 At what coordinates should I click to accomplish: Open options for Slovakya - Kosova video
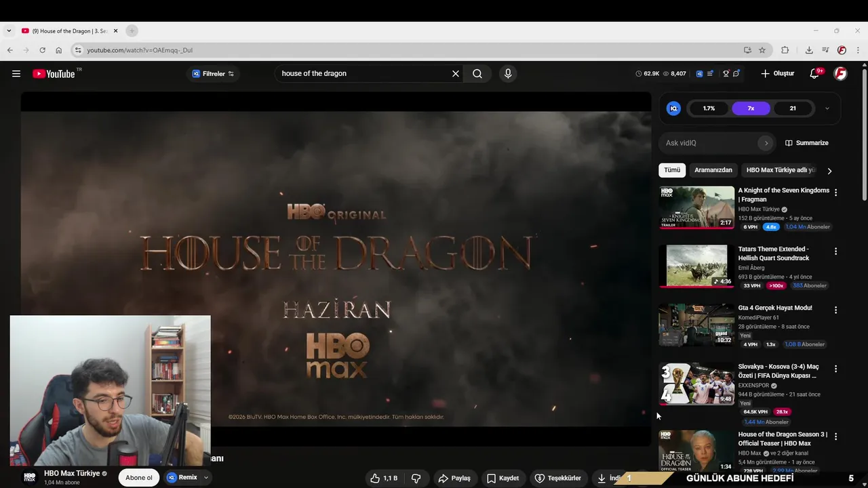tap(835, 369)
